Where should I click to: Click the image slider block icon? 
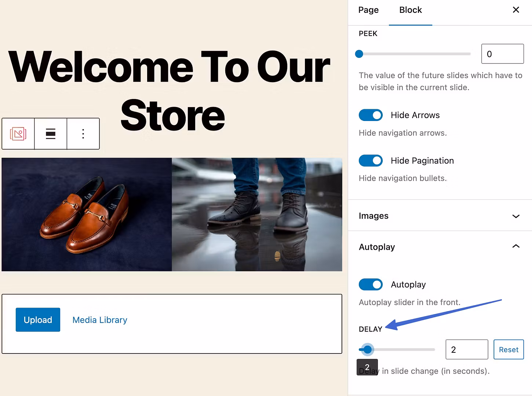[x=18, y=134]
